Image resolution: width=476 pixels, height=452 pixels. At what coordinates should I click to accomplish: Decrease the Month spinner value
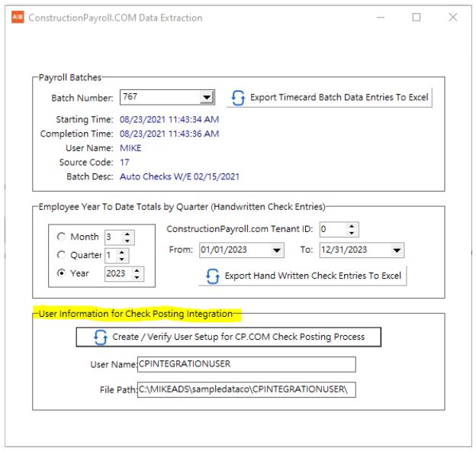pos(127,241)
